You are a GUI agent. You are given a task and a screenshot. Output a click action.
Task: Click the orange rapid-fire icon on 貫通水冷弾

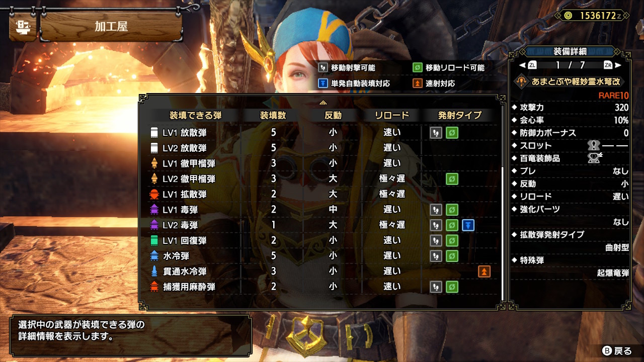(484, 271)
